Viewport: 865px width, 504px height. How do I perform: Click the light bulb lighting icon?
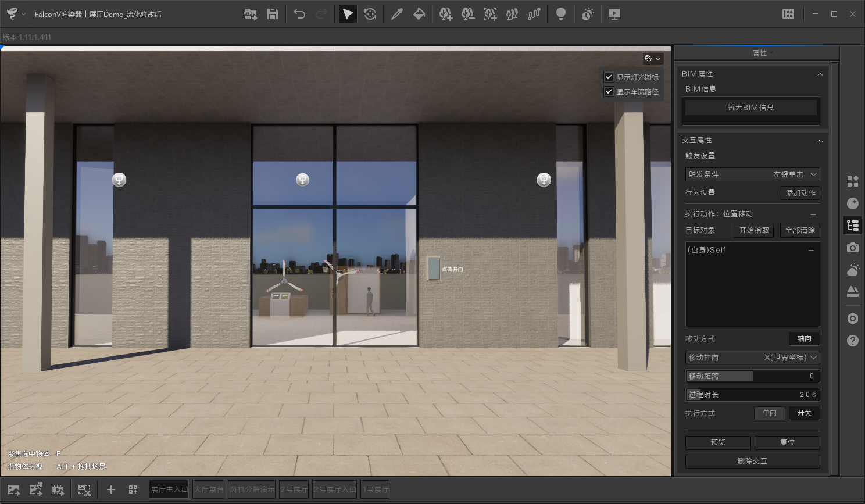tap(560, 14)
